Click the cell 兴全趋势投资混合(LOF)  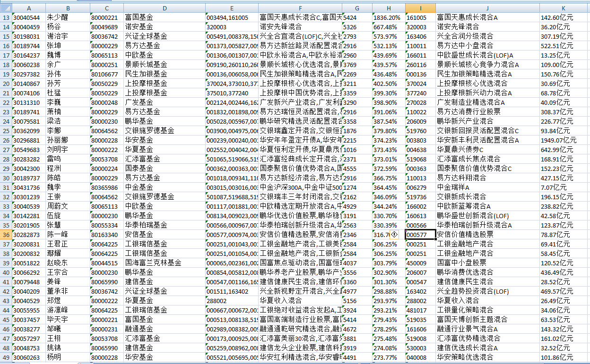tap(487, 291)
